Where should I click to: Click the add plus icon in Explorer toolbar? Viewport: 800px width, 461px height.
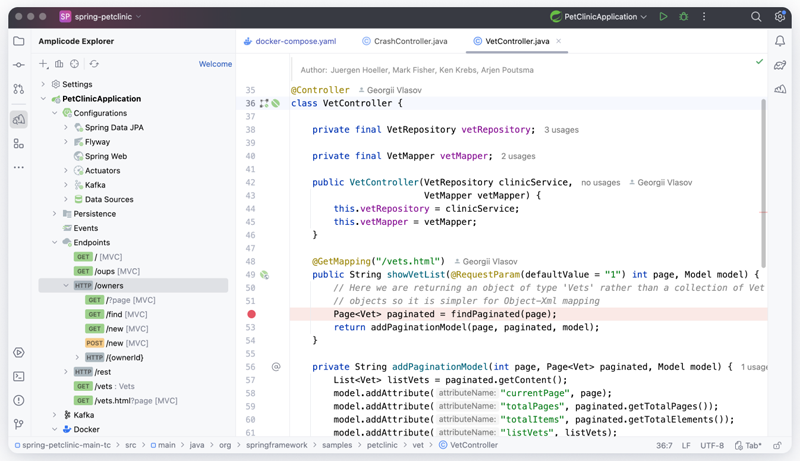click(x=43, y=64)
